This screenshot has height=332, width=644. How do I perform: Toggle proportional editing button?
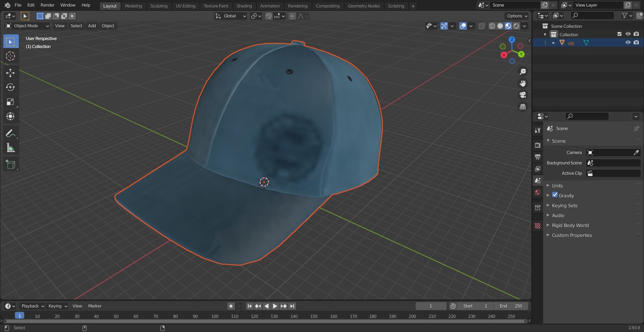click(x=292, y=16)
